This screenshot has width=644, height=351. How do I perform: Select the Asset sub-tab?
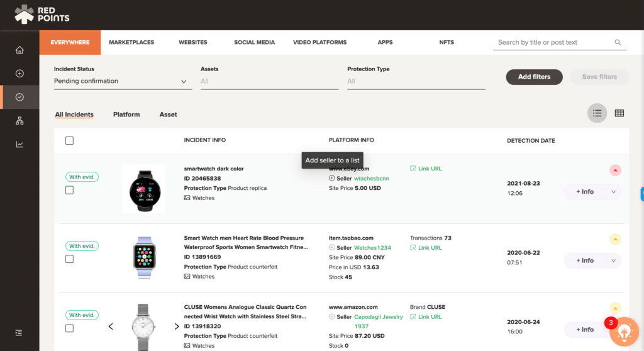pos(168,114)
